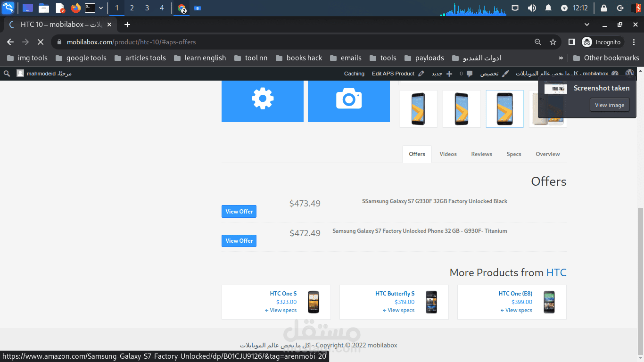Switch to the Specs tab

(x=514, y=154)
